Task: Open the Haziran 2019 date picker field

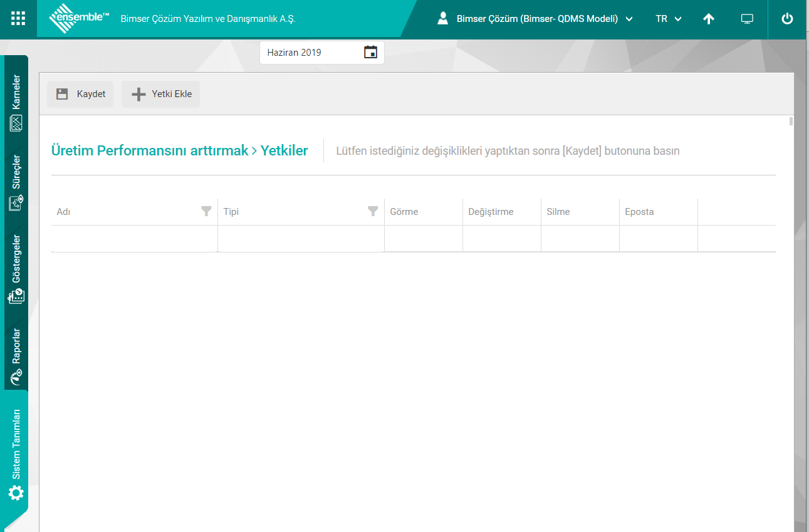Action: 313,53
